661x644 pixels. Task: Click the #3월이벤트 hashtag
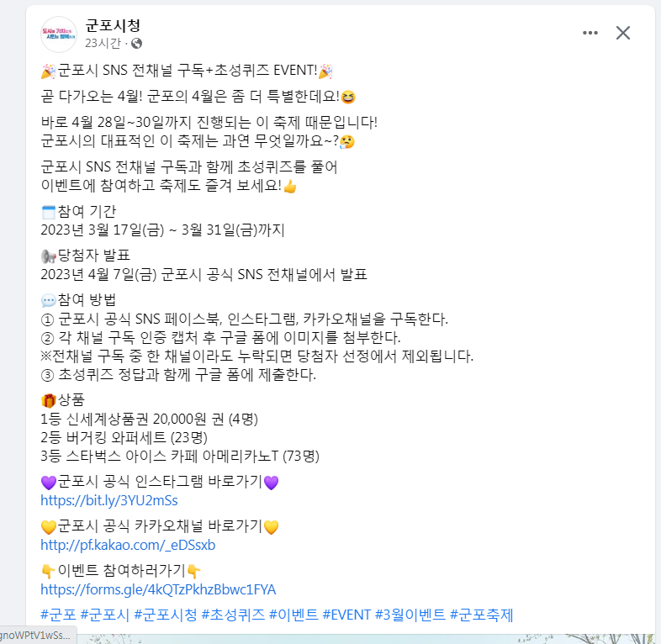410,615
